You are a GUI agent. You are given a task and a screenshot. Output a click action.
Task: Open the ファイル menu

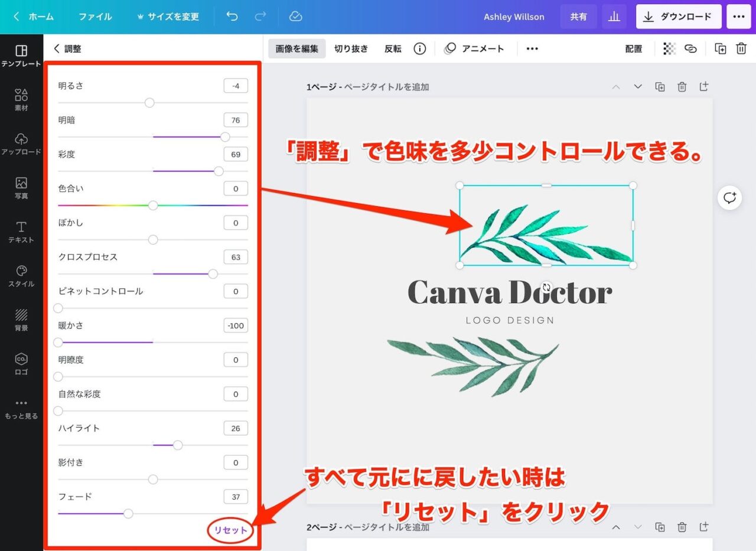[x=95, y=17]
